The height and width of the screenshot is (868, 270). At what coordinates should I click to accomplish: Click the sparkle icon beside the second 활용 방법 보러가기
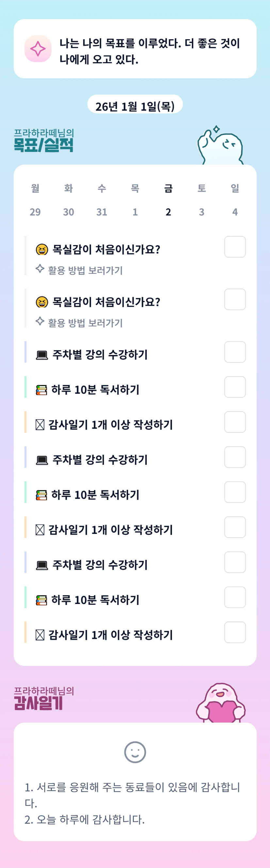pos(40,321)
